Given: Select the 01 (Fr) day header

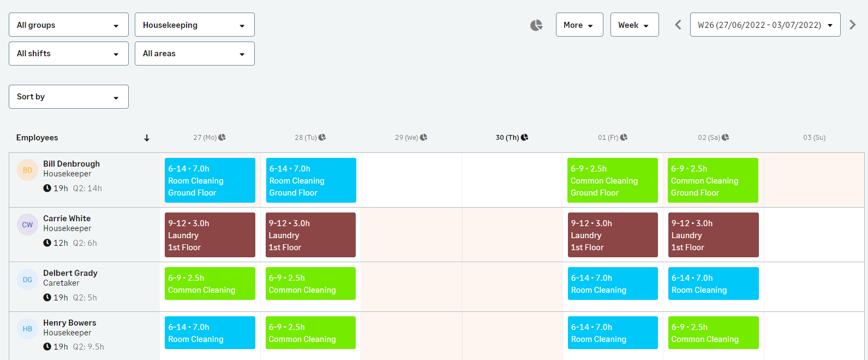Looking at the screenshot, I should tap(608, 138).
